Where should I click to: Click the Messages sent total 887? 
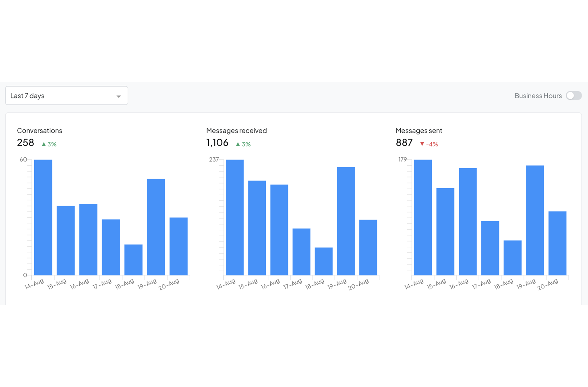(404, 143)
